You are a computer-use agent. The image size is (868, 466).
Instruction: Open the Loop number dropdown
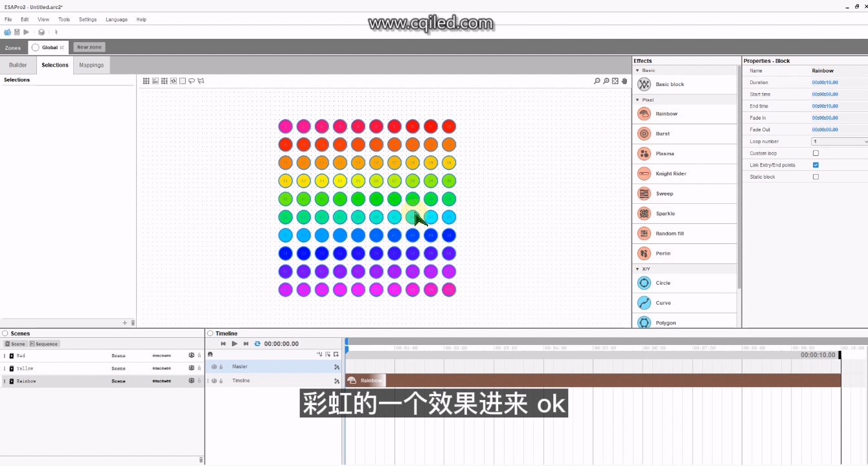[839, 141]
